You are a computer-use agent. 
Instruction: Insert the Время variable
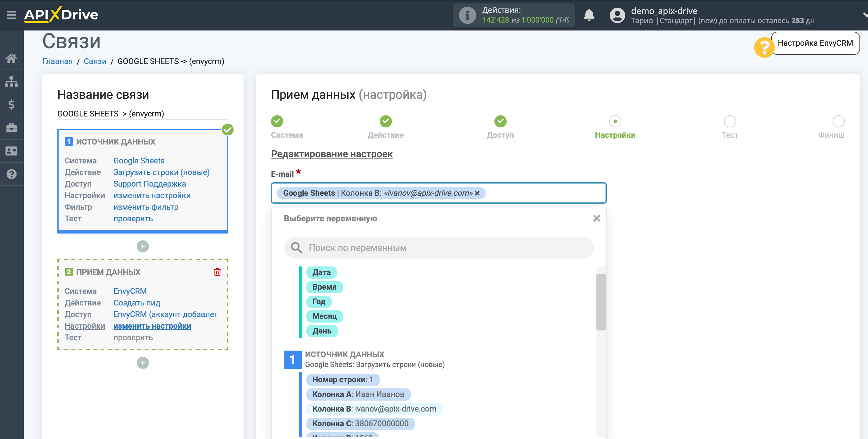(x=324, y=287)
